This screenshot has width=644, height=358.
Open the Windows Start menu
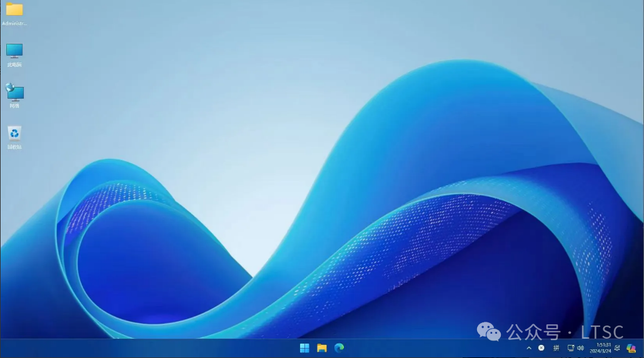(304, 348)
